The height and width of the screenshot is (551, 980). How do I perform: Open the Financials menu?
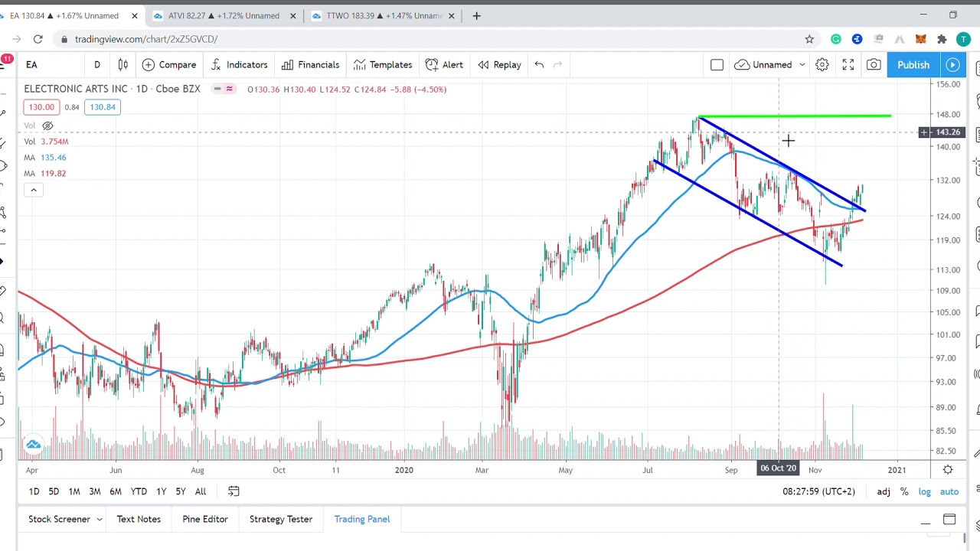[310, 65]
